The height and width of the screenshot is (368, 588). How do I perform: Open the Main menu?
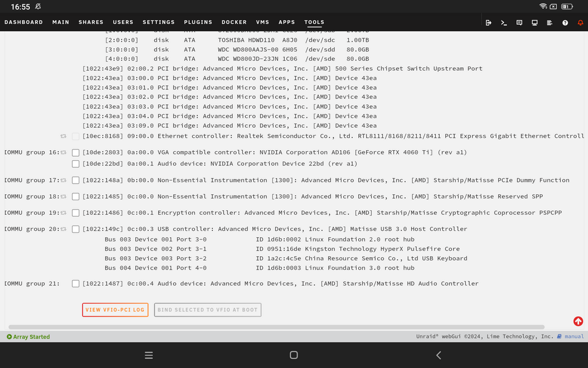[61, 22]
